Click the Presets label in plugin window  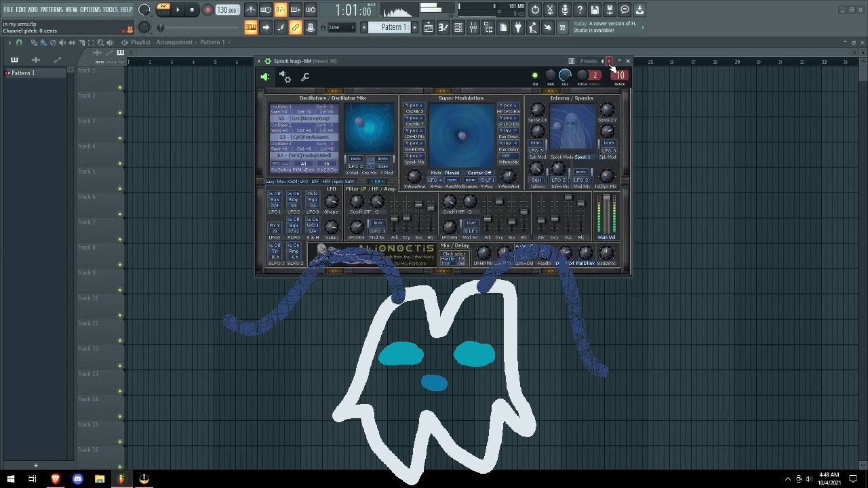pyautogui.click(x=589, y=61)
